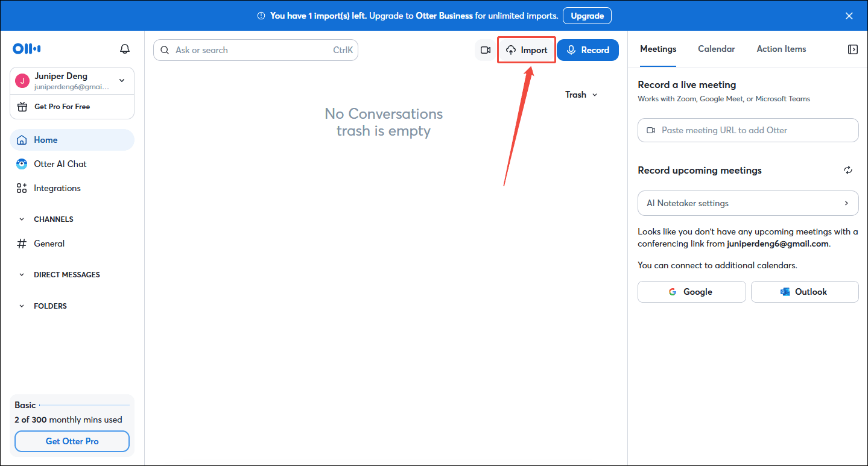Switch to the Calendar tab

(x=716, y=49)
